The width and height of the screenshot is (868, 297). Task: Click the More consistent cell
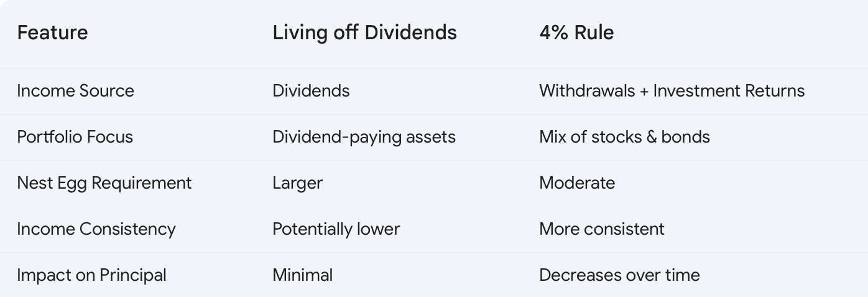coord(602,229)
